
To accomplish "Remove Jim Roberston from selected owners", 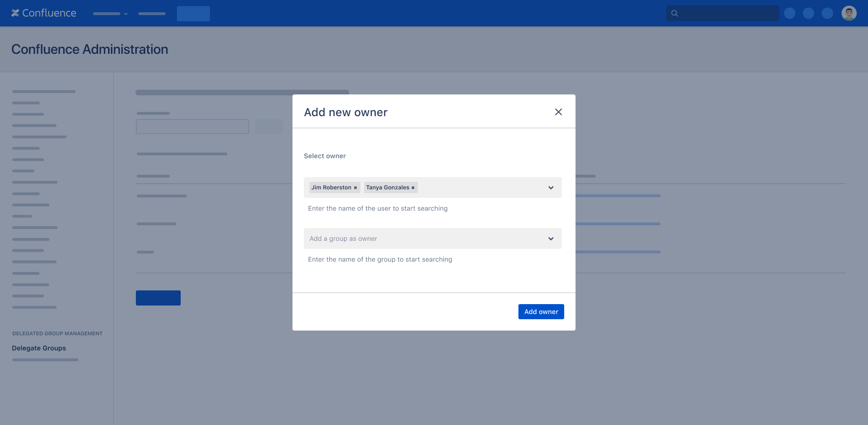I will pos(355,188).
